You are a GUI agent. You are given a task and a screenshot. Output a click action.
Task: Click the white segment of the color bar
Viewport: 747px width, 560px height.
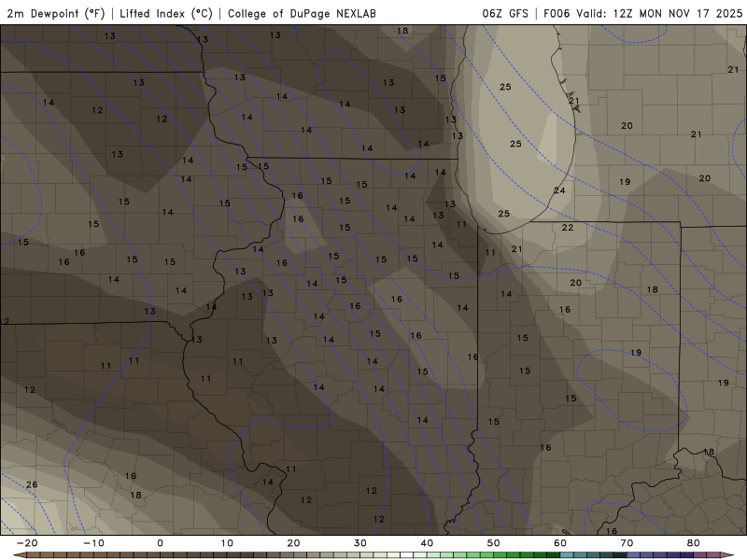point(406,555)
